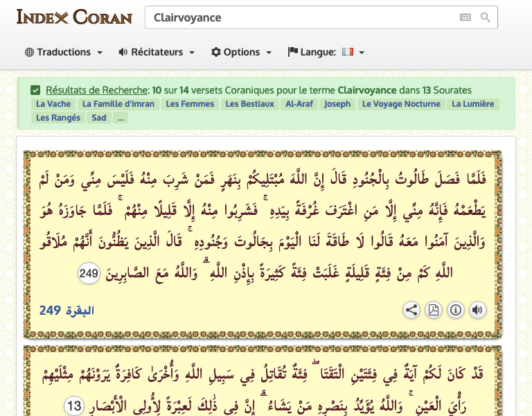Expand more sourates with the ellipsis tag

tap(121, 118)
